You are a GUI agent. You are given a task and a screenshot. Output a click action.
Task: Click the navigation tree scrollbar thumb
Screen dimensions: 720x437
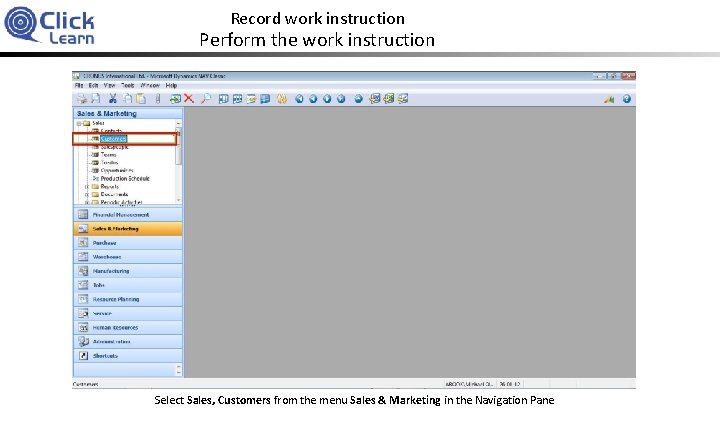click(x=179, y=147)
